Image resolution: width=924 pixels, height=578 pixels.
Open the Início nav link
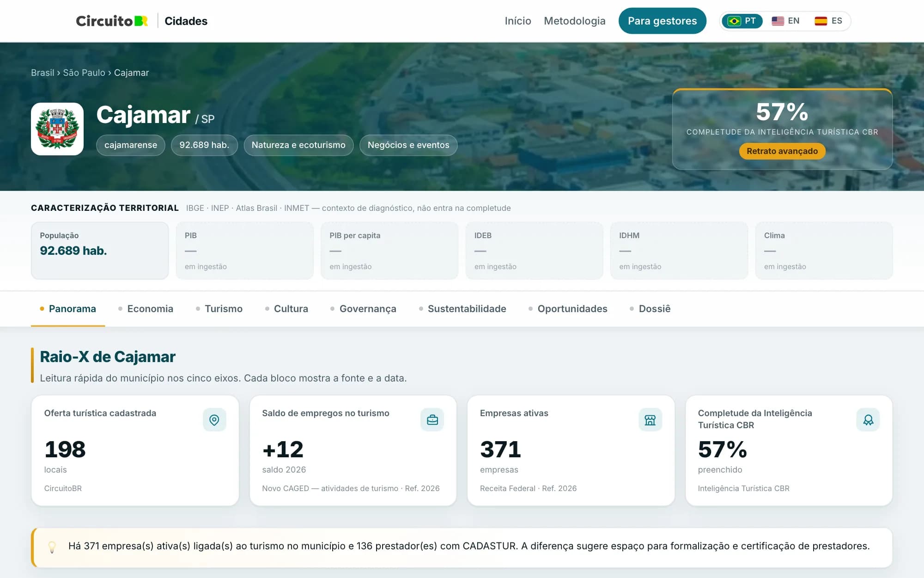(518, 21)
